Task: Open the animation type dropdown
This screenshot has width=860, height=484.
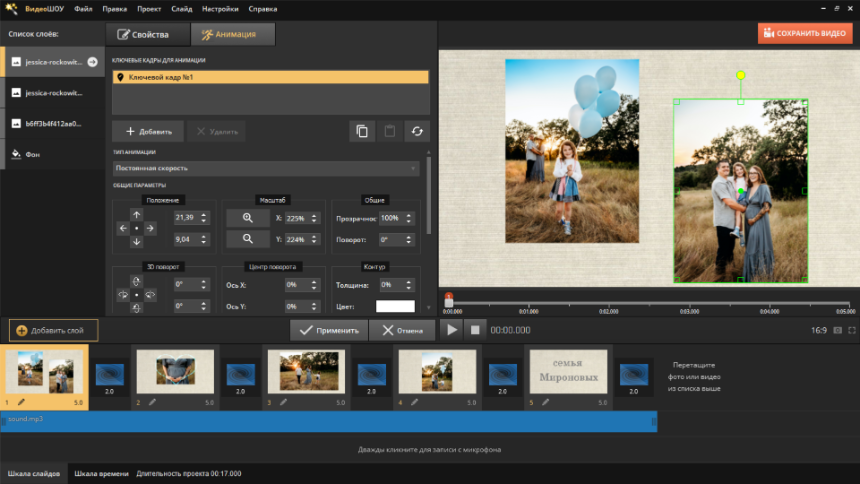Action: (x=266, y=168)
